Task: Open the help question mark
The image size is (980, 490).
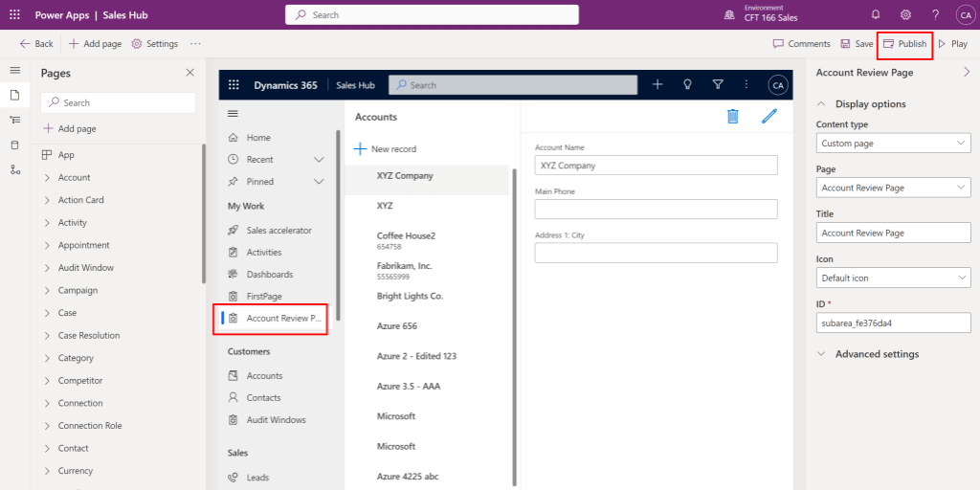Action: [936, 15]
